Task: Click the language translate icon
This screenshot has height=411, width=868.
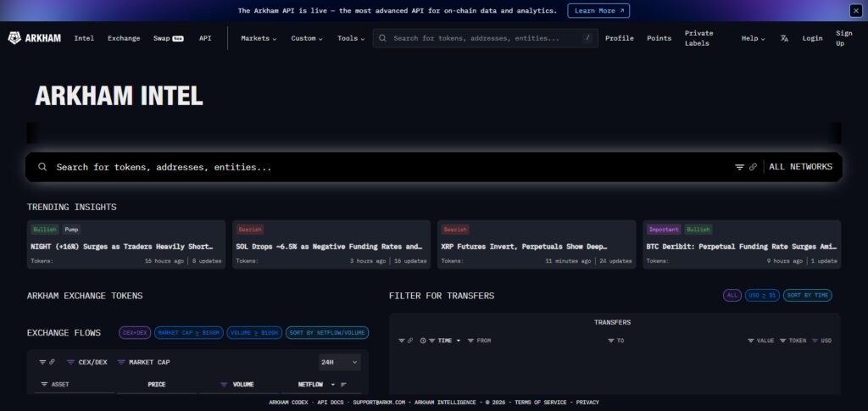Action: 784,38
